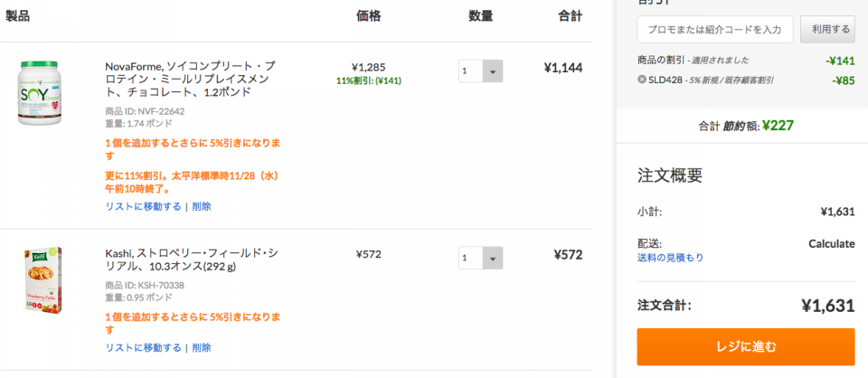This screenshot has width=868, height=378.
Task: Open the 送料の見積もり shipping estimate link
Action: click(x=670, y=258)
